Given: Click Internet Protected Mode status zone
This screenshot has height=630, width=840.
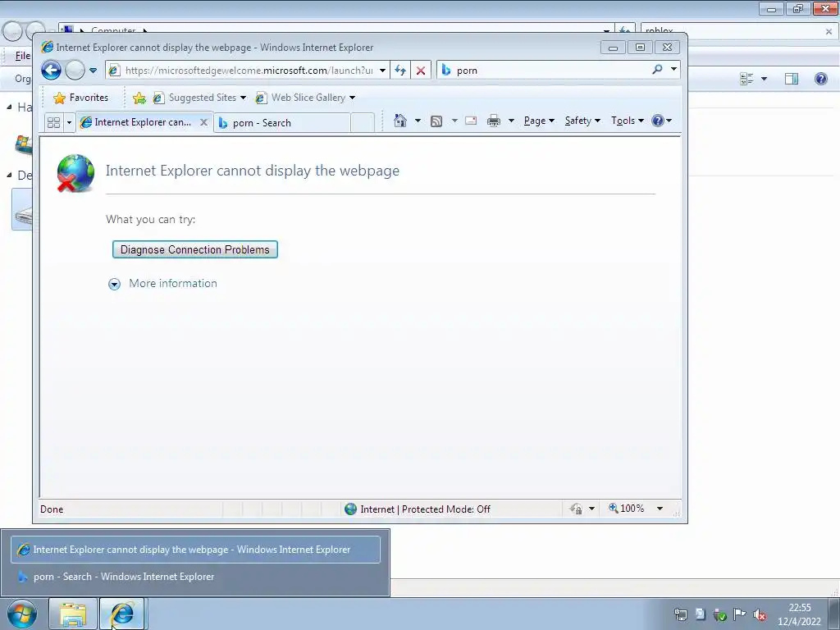Looking at the screenshot, I should pos(418,509).
